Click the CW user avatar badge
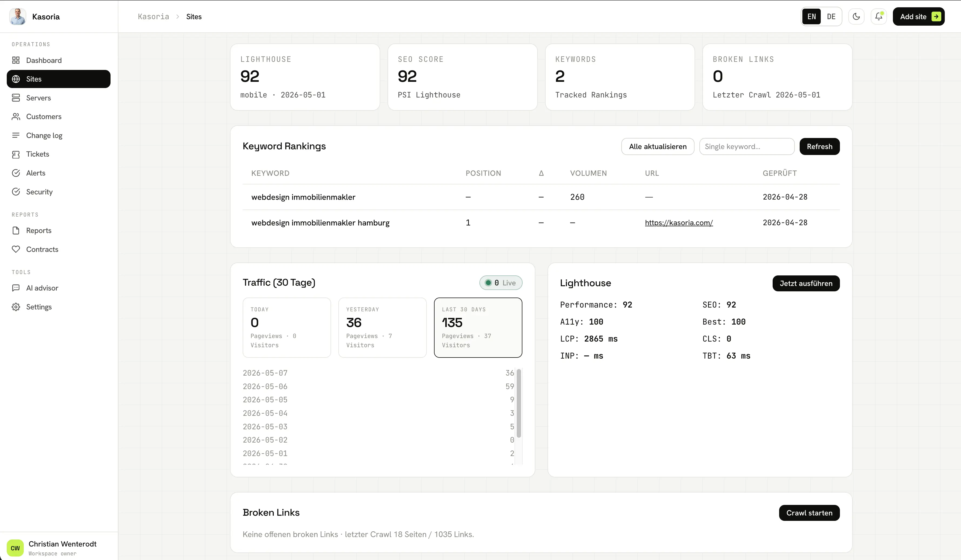Screen dimensions: 961x560 [x=15, y=548]
